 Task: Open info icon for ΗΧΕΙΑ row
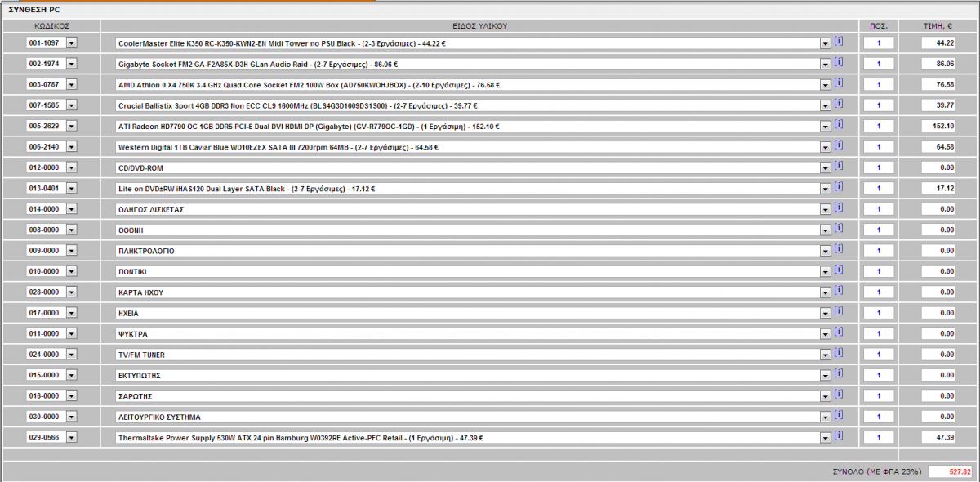(838, 311)
